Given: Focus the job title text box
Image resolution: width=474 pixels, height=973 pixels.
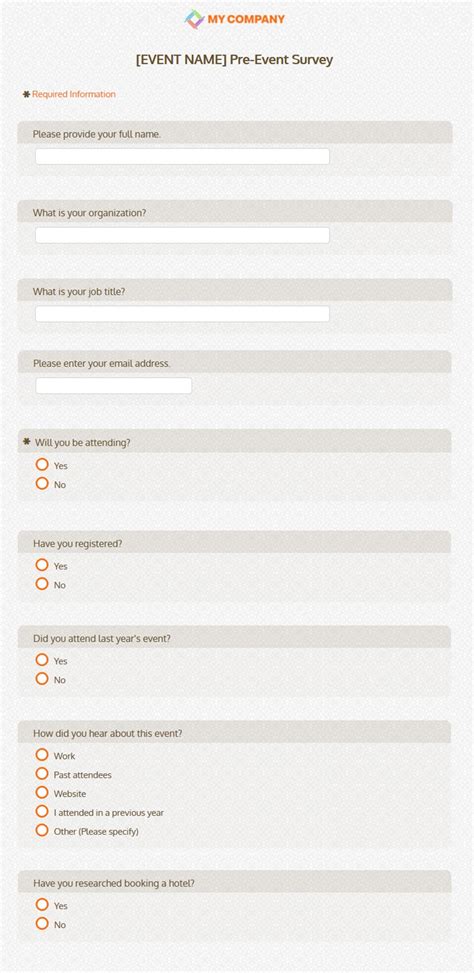Looking at the screenshot, I should coord(182,314).
